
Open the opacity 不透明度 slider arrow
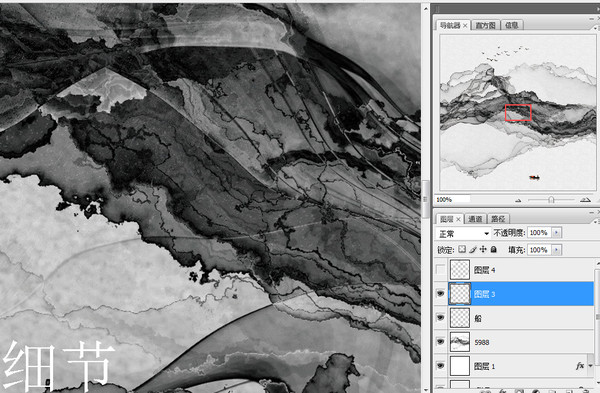click(556, 233)
